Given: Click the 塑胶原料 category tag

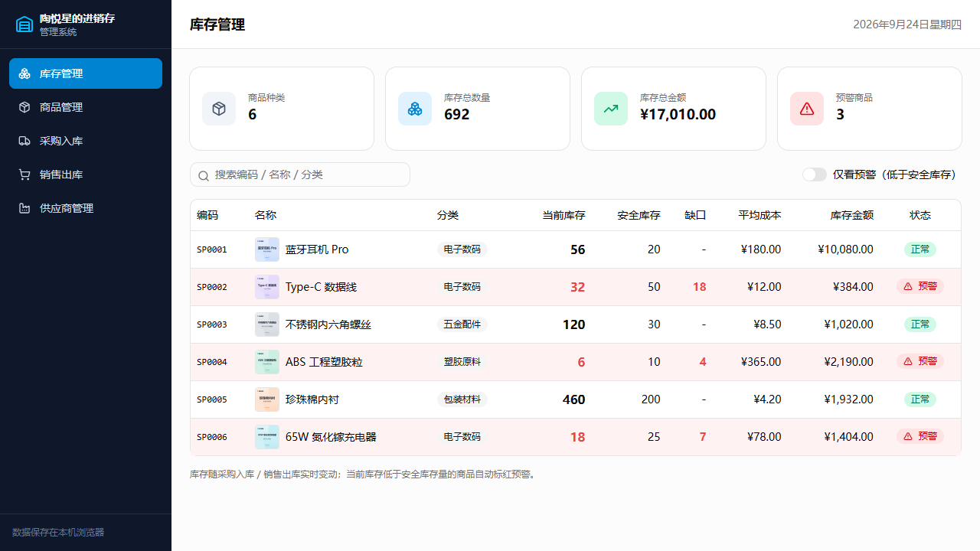Looking at the screenshot, I should pos(462,362).
